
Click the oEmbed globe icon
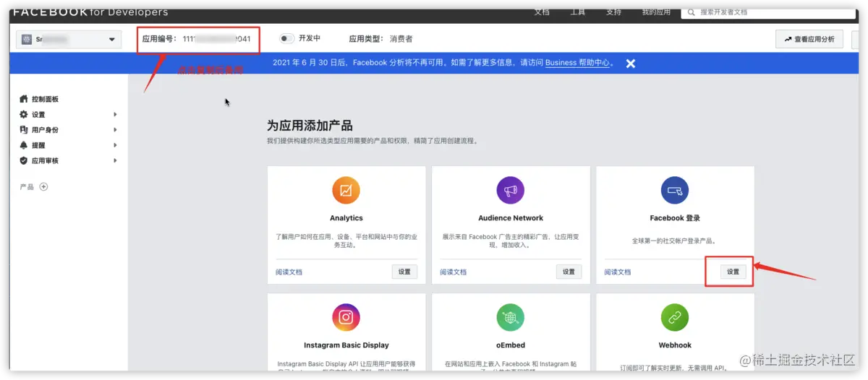(511, 318)
